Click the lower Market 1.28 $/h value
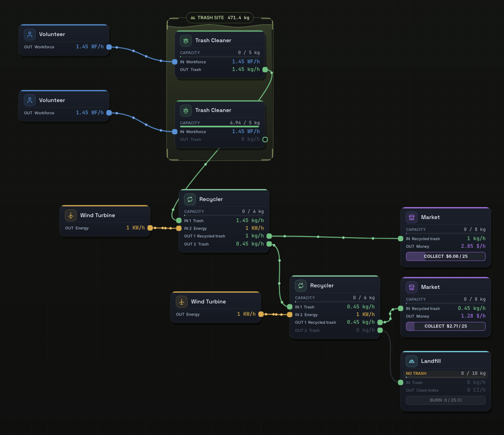Screen dimensions: 504x435 (x=473, y=316)
